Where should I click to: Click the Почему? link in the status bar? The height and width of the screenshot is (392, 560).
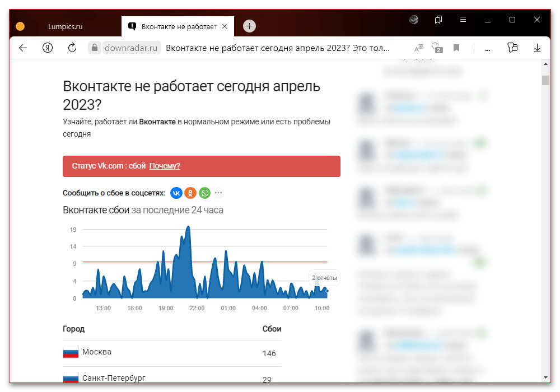point(165,166)
